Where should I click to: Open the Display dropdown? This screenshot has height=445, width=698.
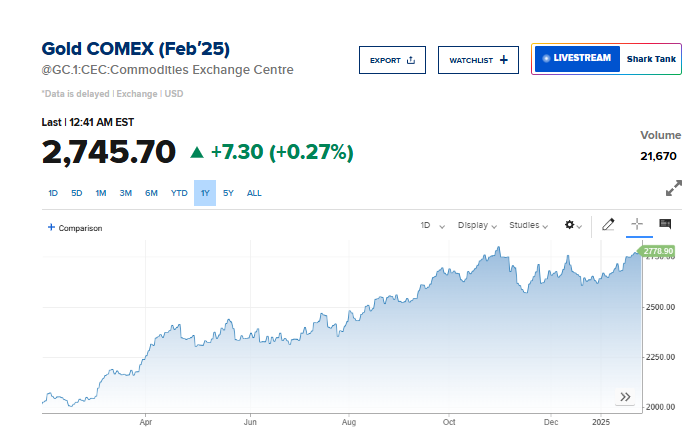click(477, 226)
